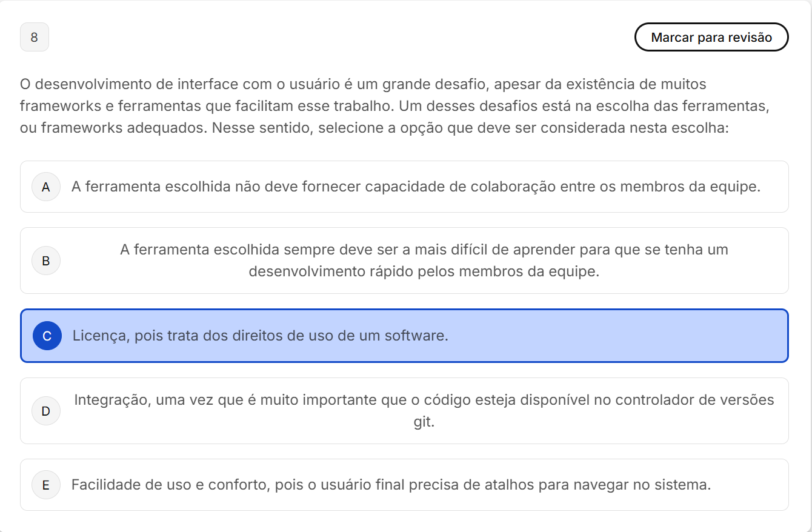Click question line starting 'frameworks e ferramentas'
812x532 pixels.
coord(394,106)
